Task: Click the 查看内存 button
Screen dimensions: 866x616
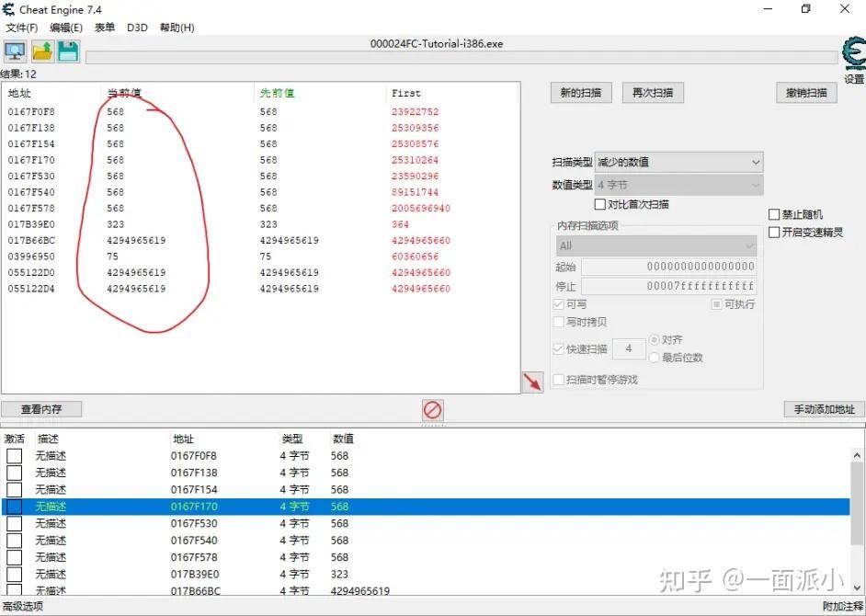Action: [x=41, y=409]
